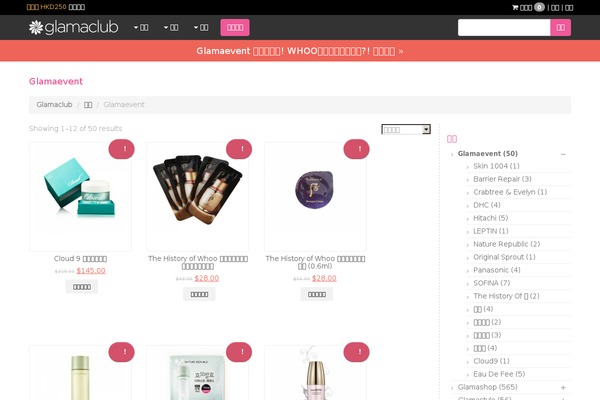This screenshot has width=600, height=400.
Task: Select The History Of (2) category
Action: (506, 296)
